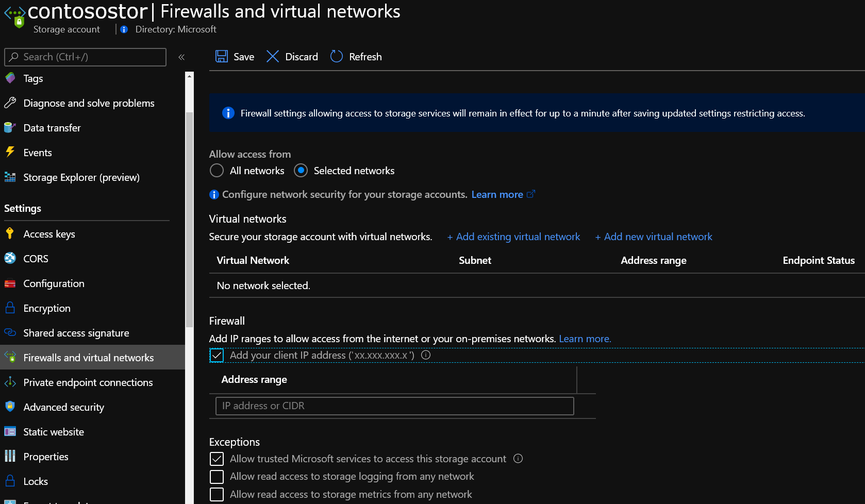
Task: Enable read access to storage logging checkbox
Action: click(217, 476)
